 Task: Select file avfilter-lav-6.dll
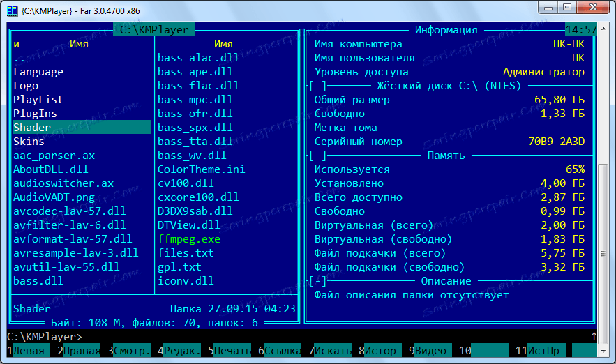[70, 225]
